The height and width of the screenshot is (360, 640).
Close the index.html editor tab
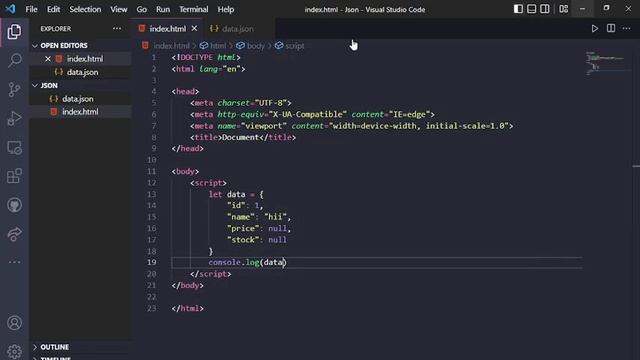(x=194, y=28)
